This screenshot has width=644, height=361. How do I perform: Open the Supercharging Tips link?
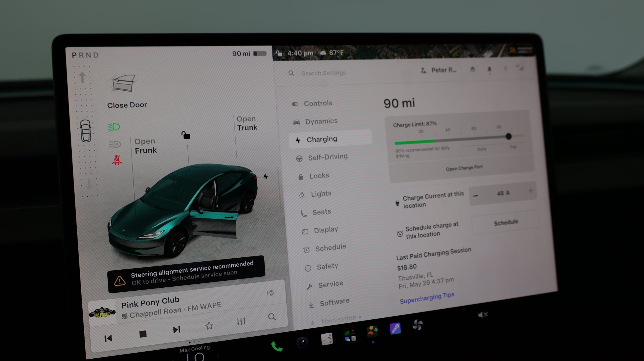(x=427, y=298)
